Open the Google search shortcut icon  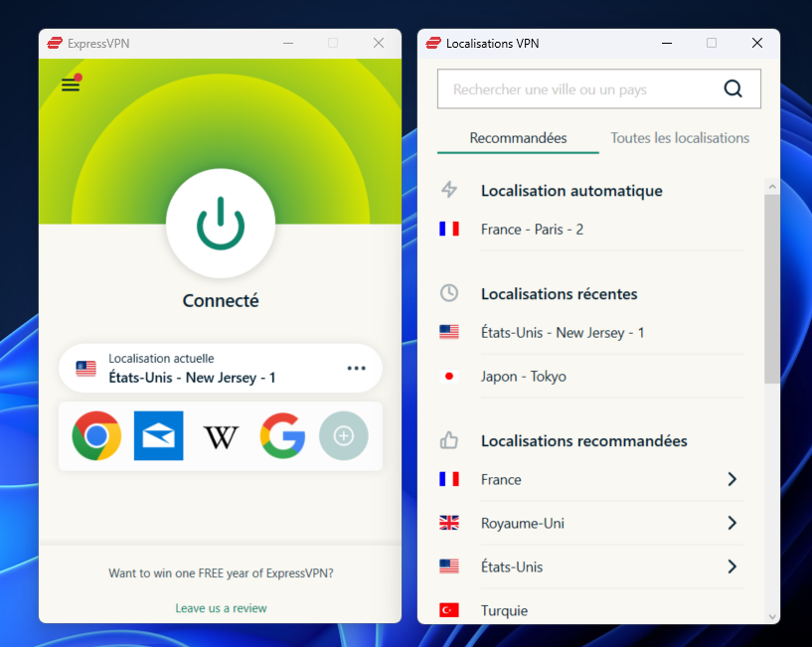click(281, 435)
